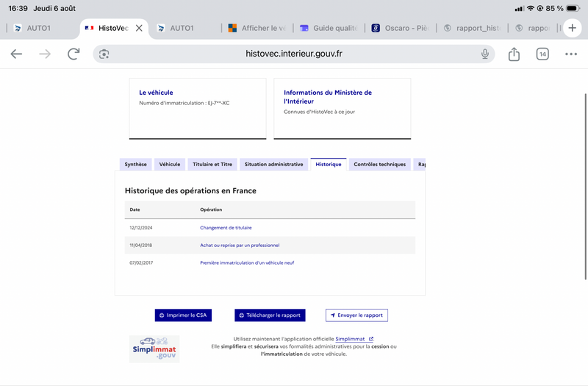588x386 pixels.
Task: Click the date 12/12/2024
Action: point(141,228)
